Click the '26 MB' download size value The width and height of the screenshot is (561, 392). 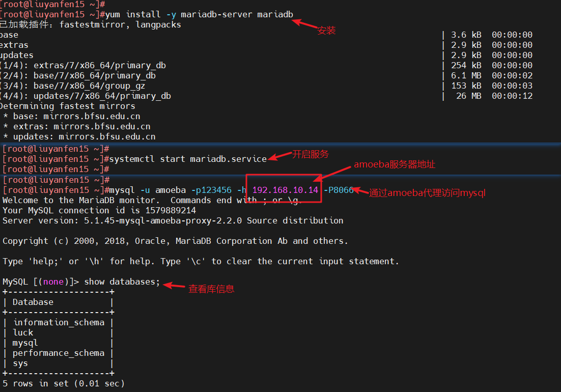(x=469, y=96)
